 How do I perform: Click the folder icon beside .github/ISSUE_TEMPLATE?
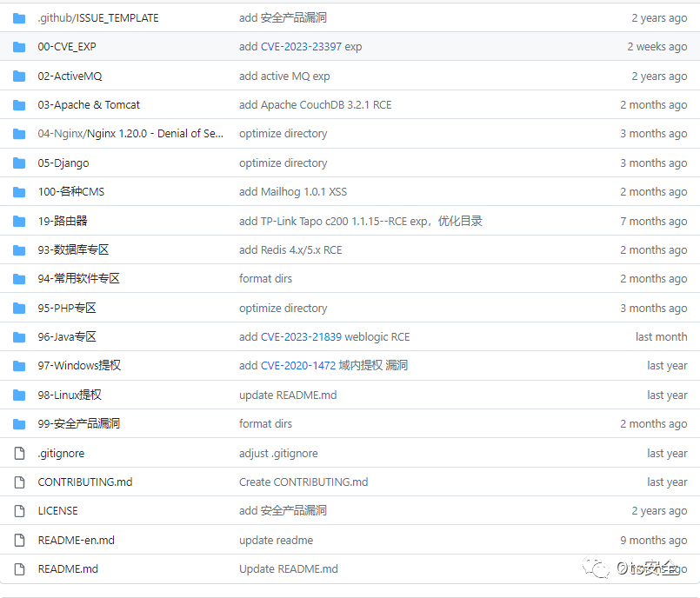click(19, 18)
